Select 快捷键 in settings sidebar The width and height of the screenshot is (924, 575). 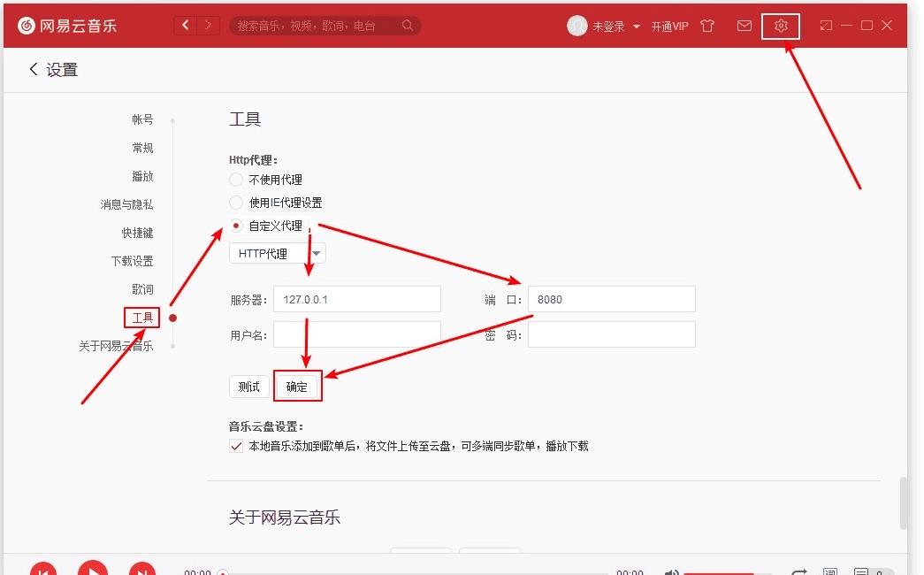(137, 233)
